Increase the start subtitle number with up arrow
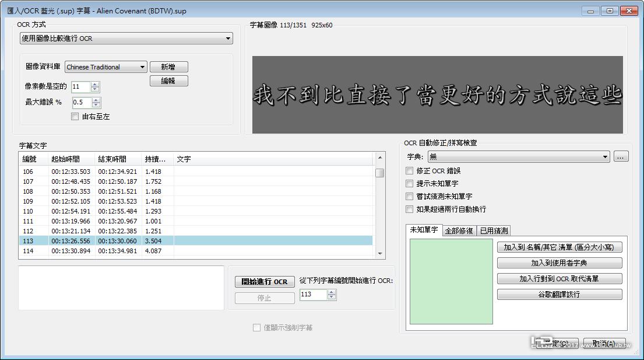The width and height of the screenshot is (644, 360). click(332, 292)
